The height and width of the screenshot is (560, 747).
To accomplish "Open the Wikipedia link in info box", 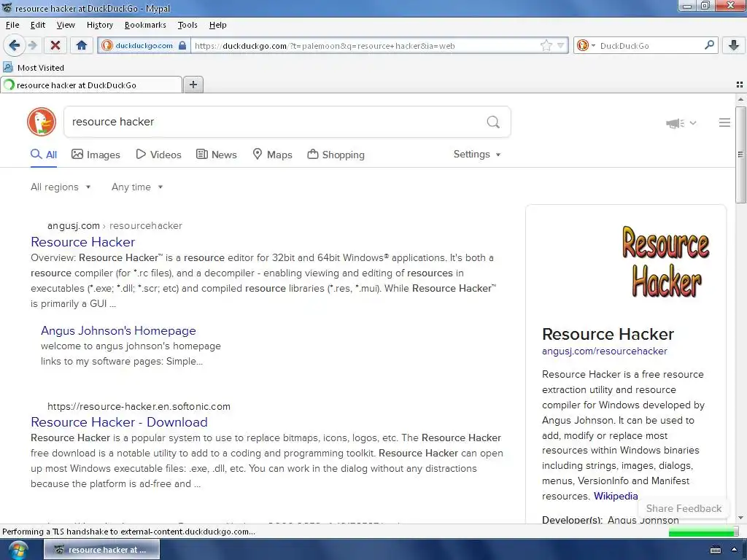I will coord(616,496).
